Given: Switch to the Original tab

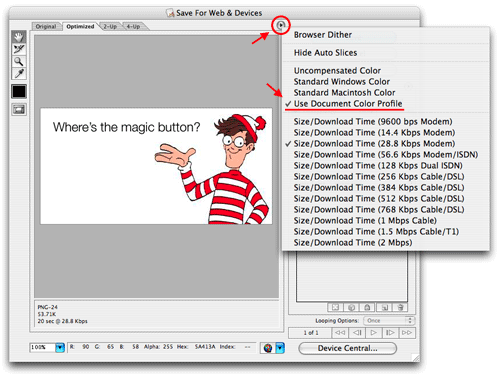Looking at the screenshot, I should (x=46, y=26).
